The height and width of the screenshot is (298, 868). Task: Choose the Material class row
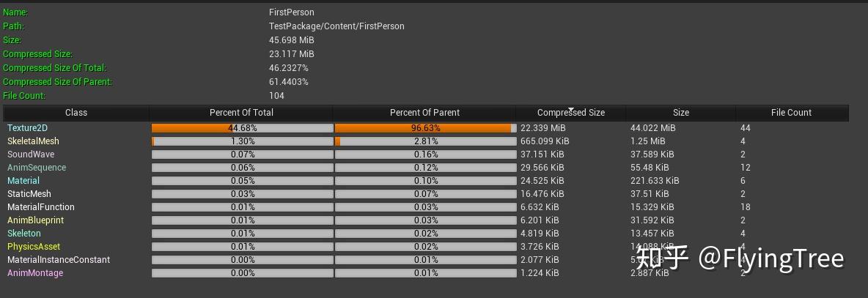23,181
